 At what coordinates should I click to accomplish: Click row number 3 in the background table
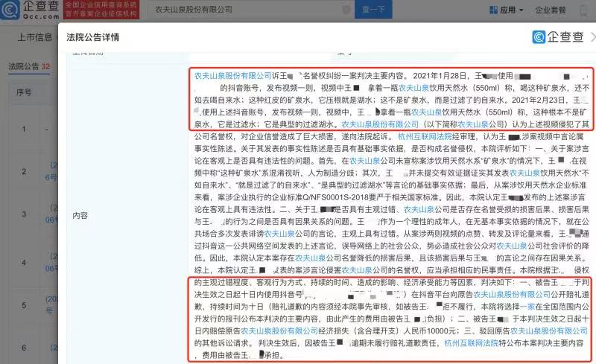click(x=24, y=214)
